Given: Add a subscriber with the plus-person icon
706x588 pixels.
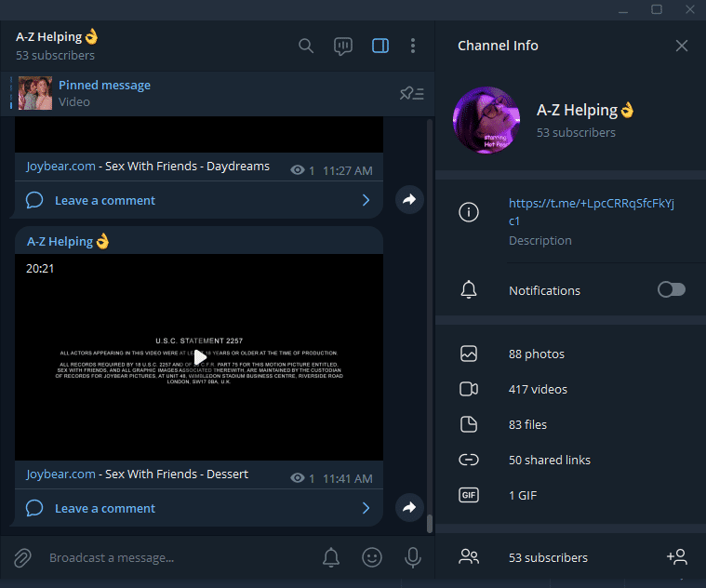Looking at the screenshot, I should 677,557.
